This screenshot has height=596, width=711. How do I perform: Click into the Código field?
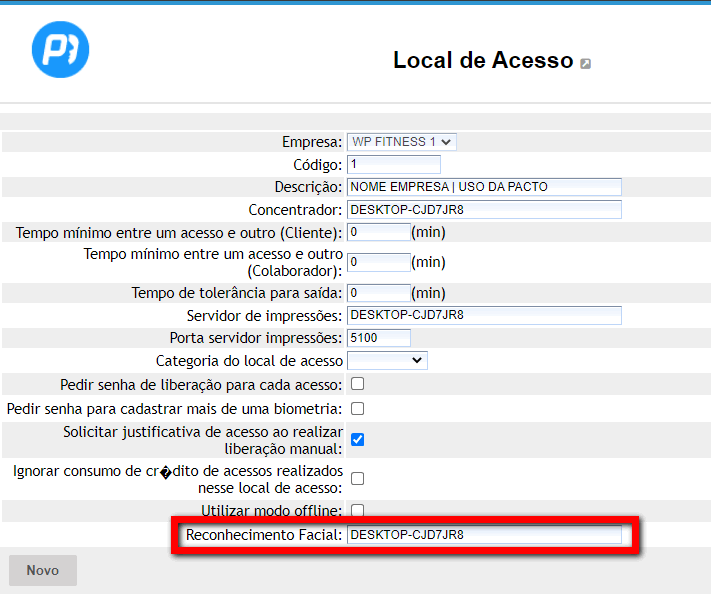pos(393,164)
